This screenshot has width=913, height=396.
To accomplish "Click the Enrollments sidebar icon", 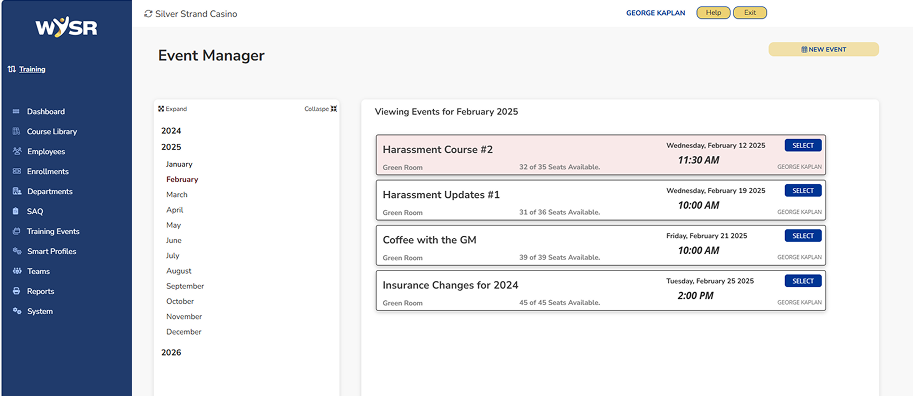I will 16,171.
